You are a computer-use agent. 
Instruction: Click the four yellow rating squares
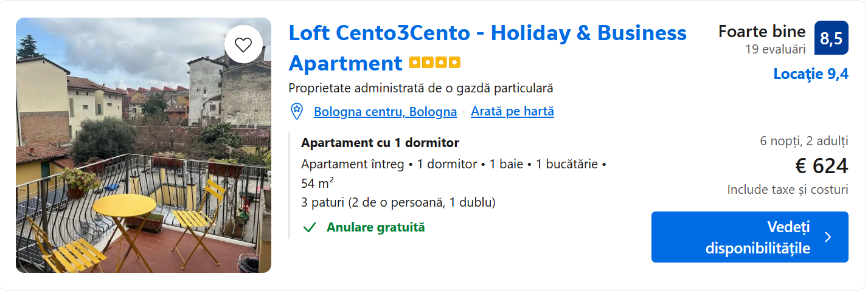[434, 63]
